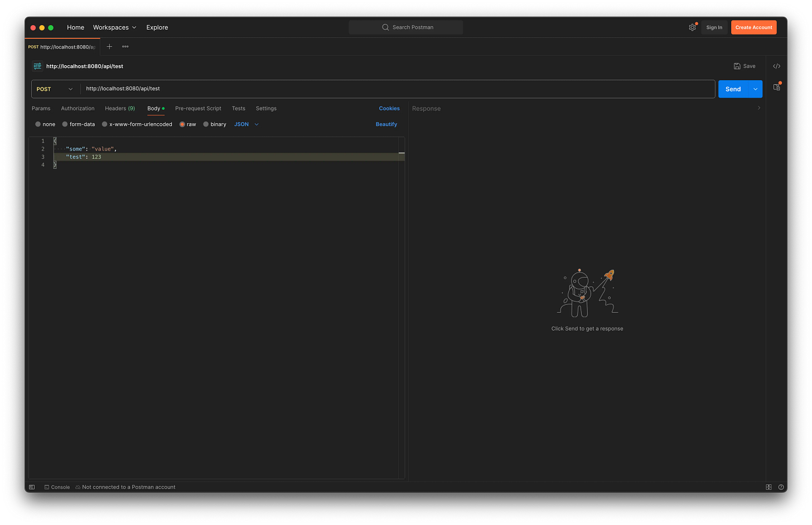Open the request info panel icon

(x=776, y=87)
